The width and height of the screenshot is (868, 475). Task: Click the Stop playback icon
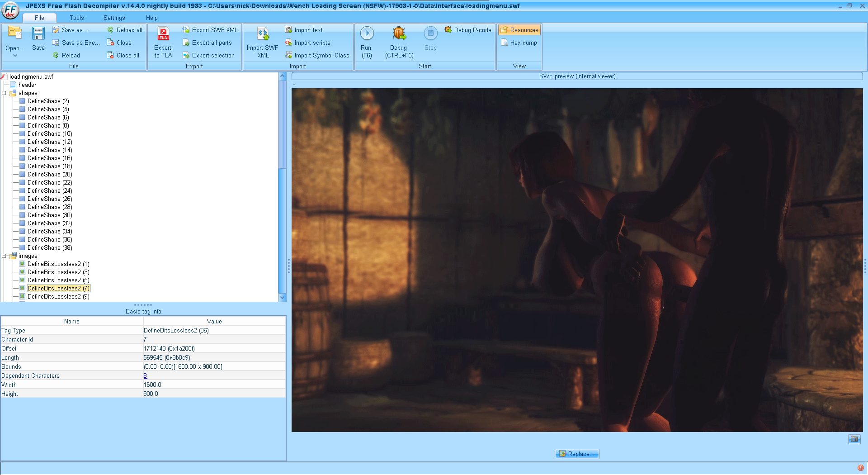click(431, 33)
